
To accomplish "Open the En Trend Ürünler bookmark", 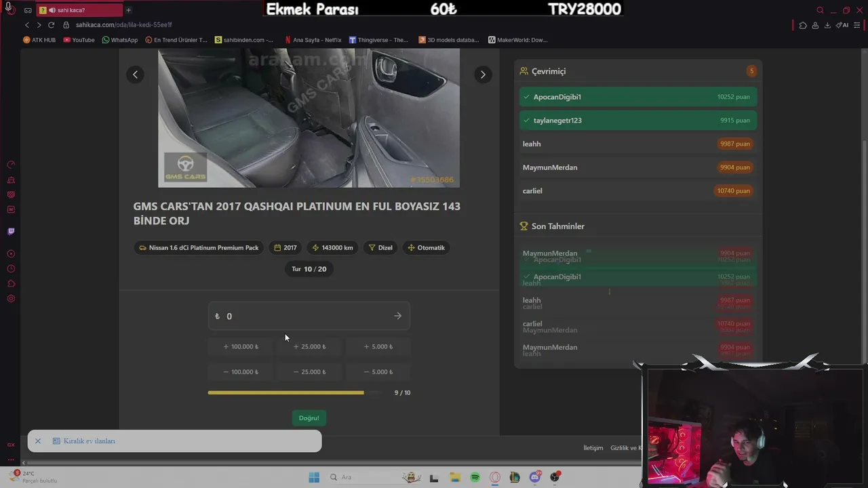I will (x=176, y=40).
